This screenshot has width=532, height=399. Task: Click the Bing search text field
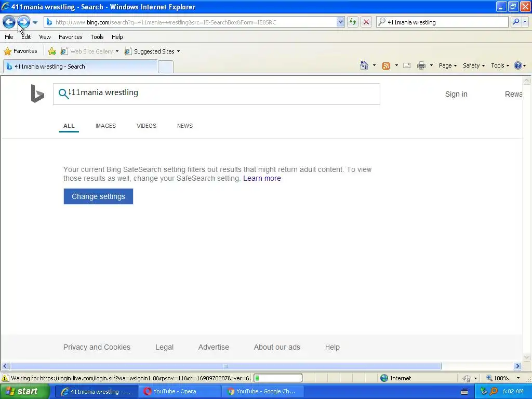pyautogui.click(x=217, y=94)
